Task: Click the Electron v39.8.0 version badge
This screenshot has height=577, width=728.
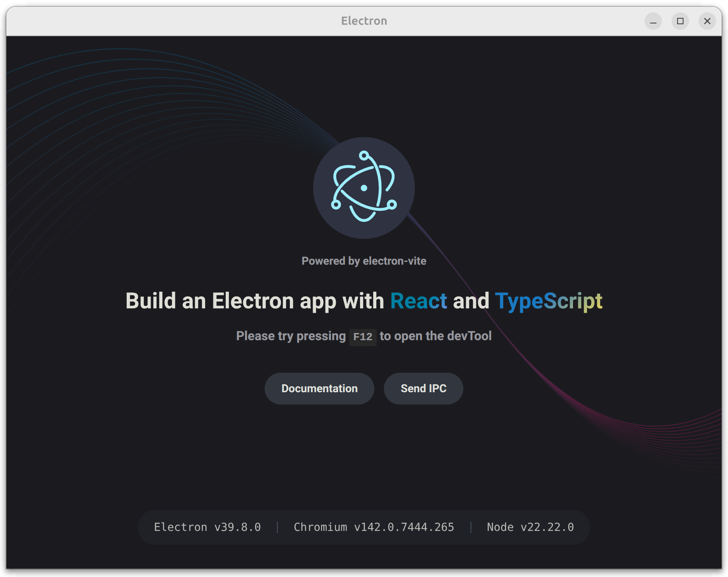Action: coord(207,527)
